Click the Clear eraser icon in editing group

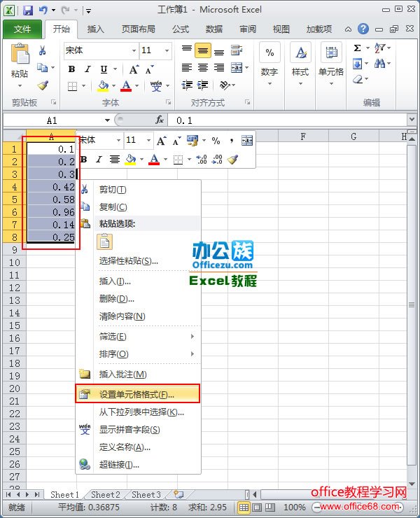tap(358, 79)
